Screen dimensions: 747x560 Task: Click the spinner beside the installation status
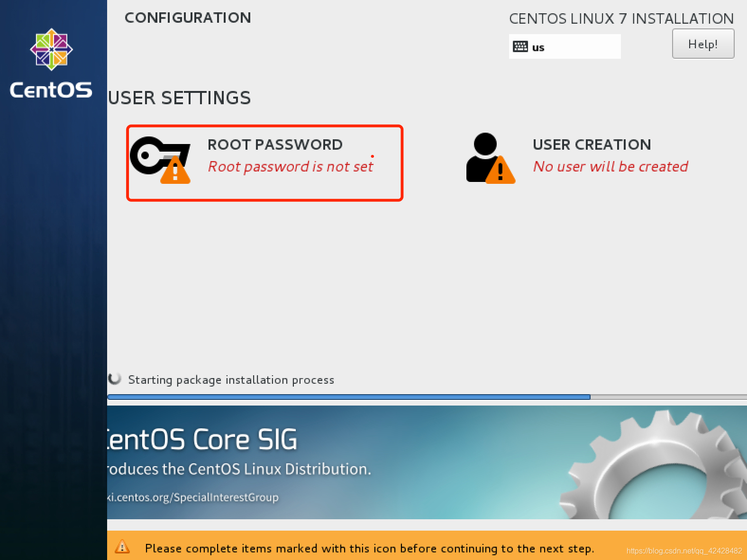[x=115, y=379]
